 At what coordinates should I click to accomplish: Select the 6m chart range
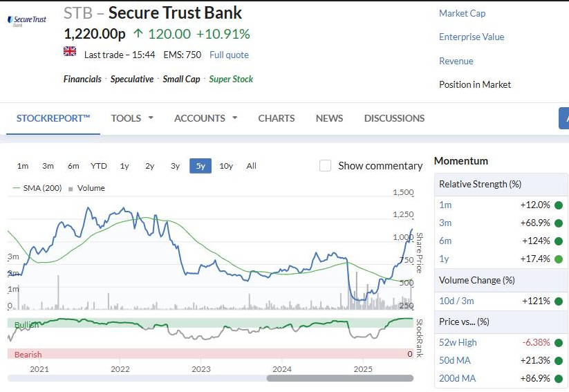click(73, 166)
